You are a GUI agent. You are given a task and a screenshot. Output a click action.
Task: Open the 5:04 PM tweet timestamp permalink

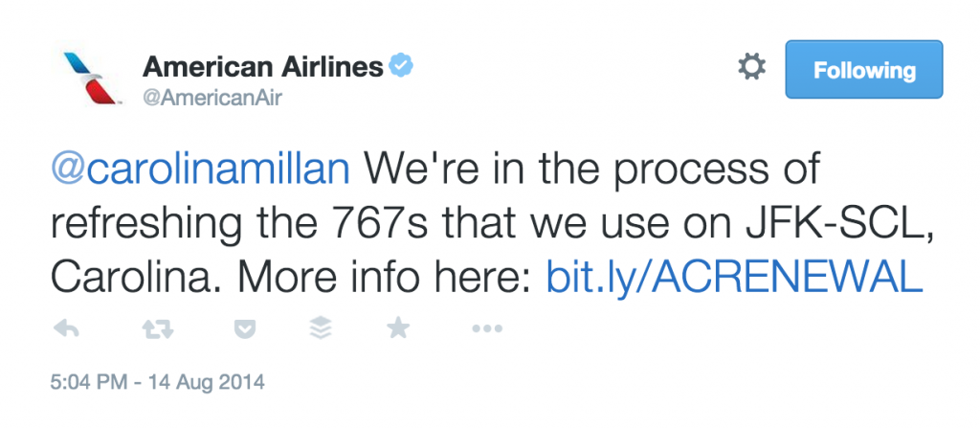click(89, 381)
